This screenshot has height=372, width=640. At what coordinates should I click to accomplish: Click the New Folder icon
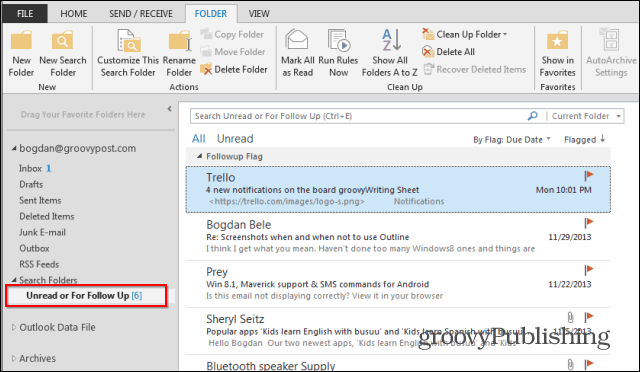click(x=21, y=40)
